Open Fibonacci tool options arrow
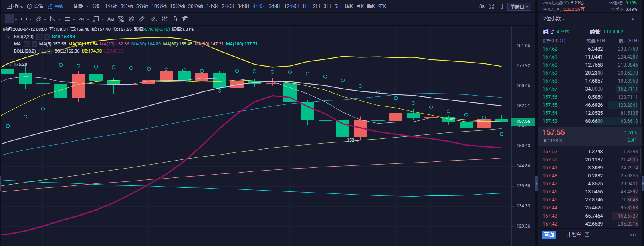 point(74,19)
